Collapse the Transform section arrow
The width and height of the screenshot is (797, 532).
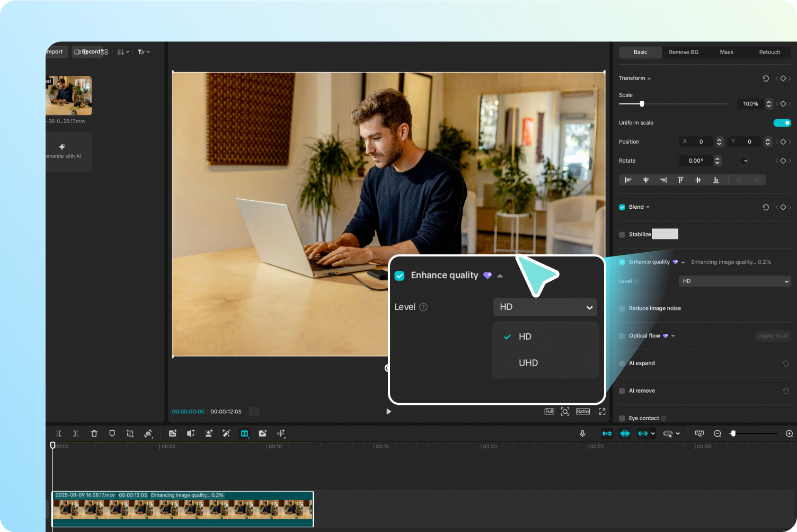click(x=649, y=78)
